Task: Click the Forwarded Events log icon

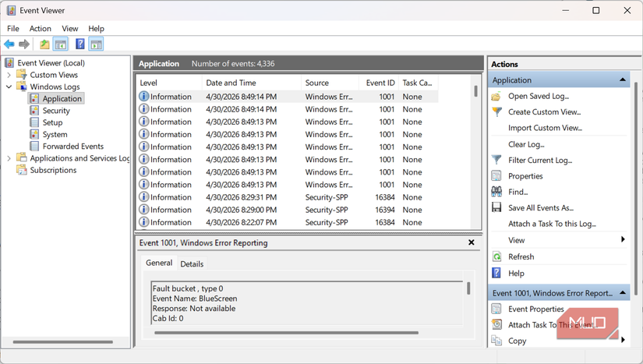Action: [34, 146]
